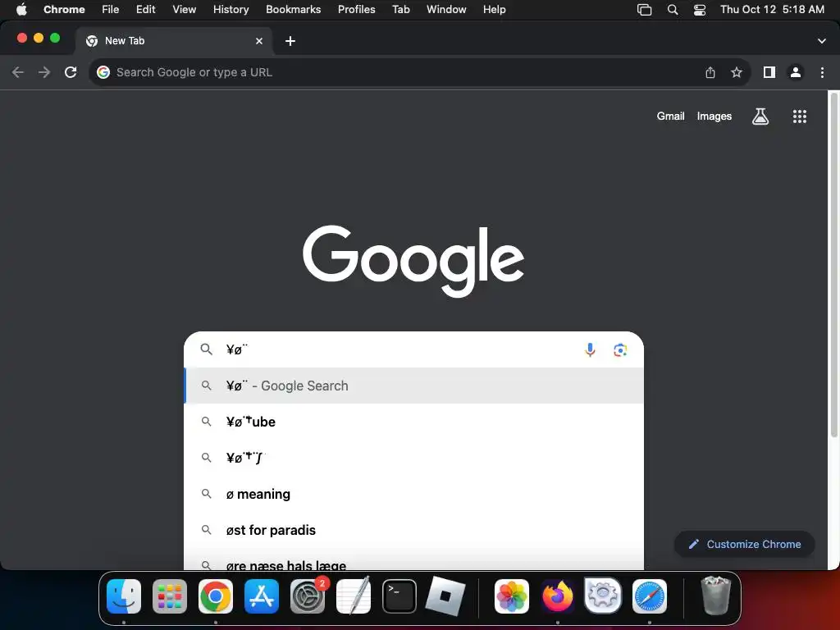Screen dimensions: 840x630
Task: Open System Settings with badge in Dock
Action: coord(308,596)
